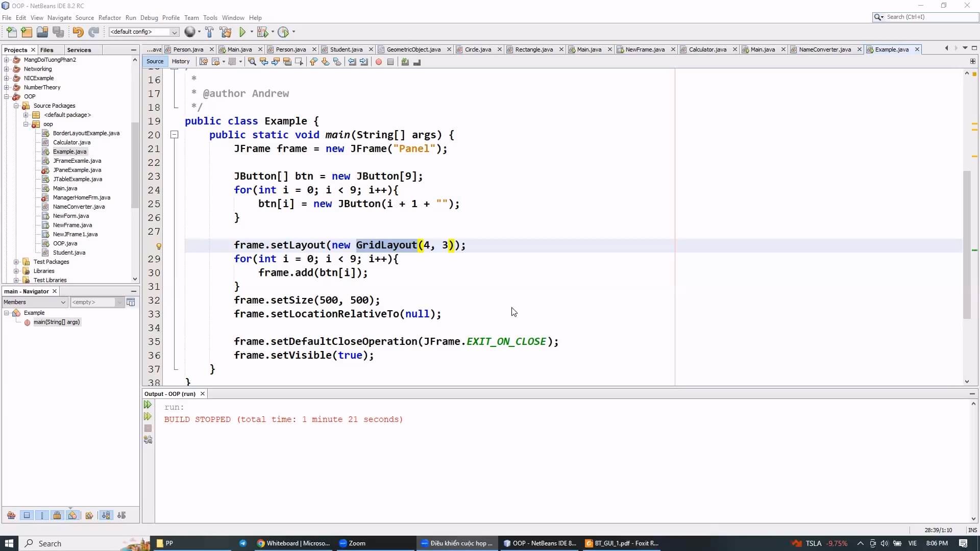The width and height of the screenshot is (980, 551).
Task: Toggle Sort by Name in Navigator
Action: pyautogui.click(x=106, y=515)
